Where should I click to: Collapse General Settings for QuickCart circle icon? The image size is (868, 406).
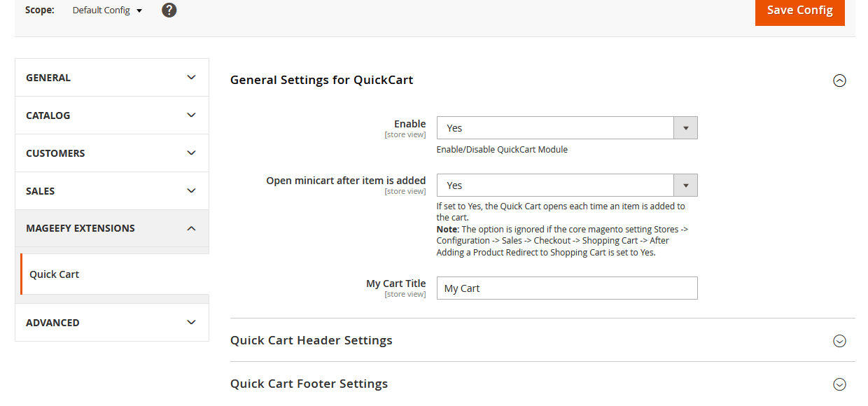tap(839, 80)
